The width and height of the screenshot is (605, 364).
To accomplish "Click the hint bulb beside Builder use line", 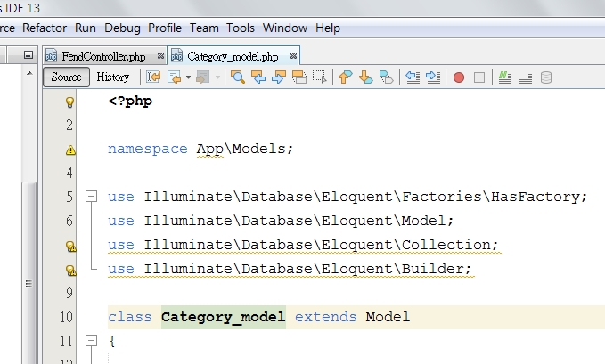I will pos(71,271).
